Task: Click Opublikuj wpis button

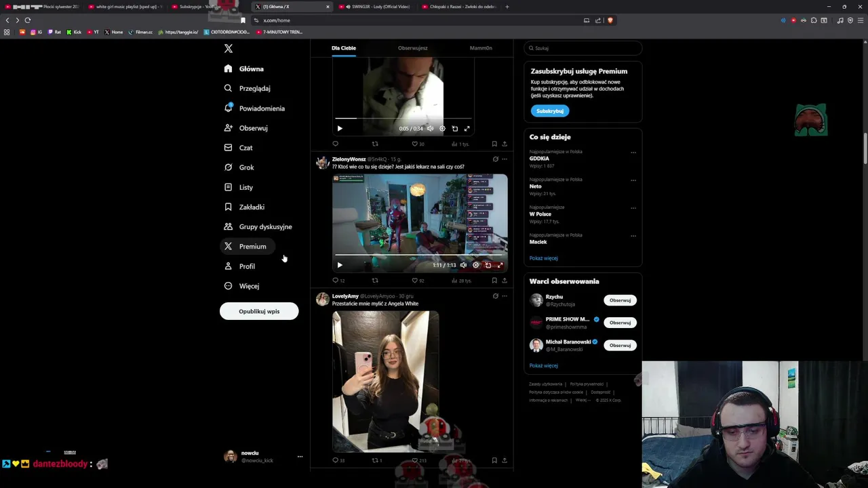Action: tap(259, 311)
